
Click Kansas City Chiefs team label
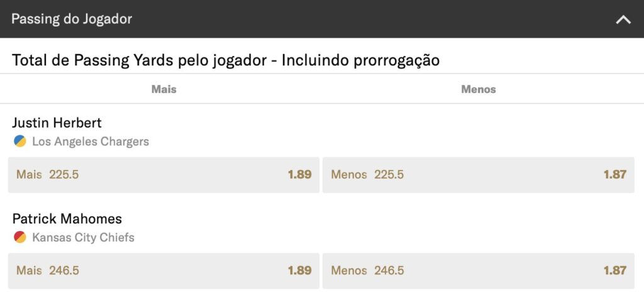(x=83, y=237)
